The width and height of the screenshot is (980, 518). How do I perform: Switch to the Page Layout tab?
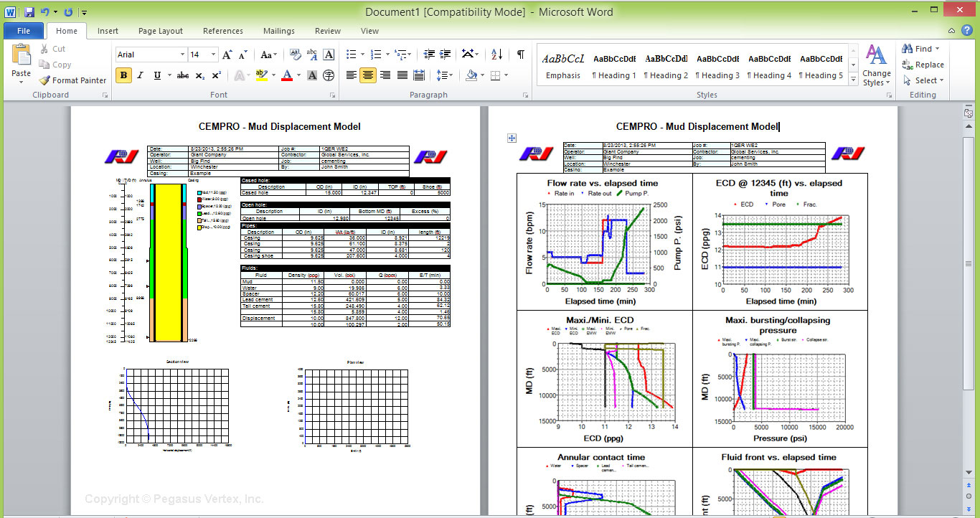161,31
